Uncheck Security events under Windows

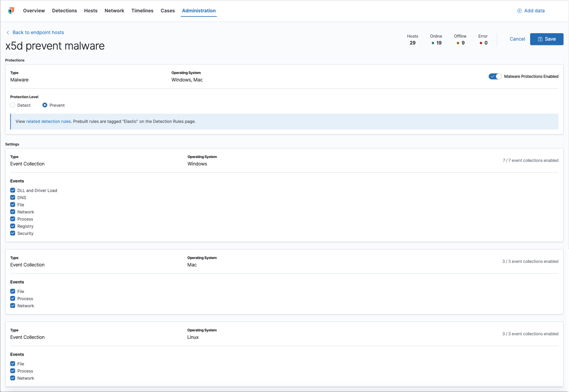[x=13, y=233]
